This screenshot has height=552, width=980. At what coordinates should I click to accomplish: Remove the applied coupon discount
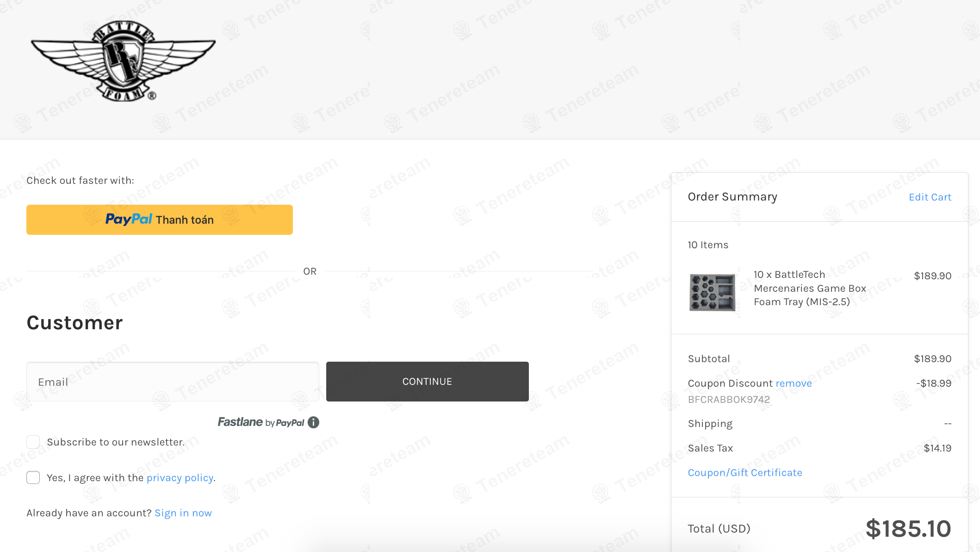tap(794, 383)
